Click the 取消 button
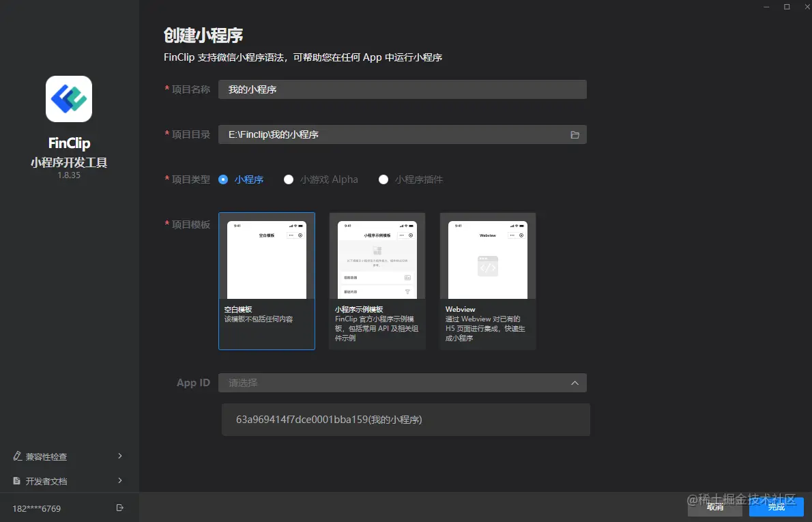The height and width of the screenshot is (522, 812). pyautogui.click(x=714, y=507)
